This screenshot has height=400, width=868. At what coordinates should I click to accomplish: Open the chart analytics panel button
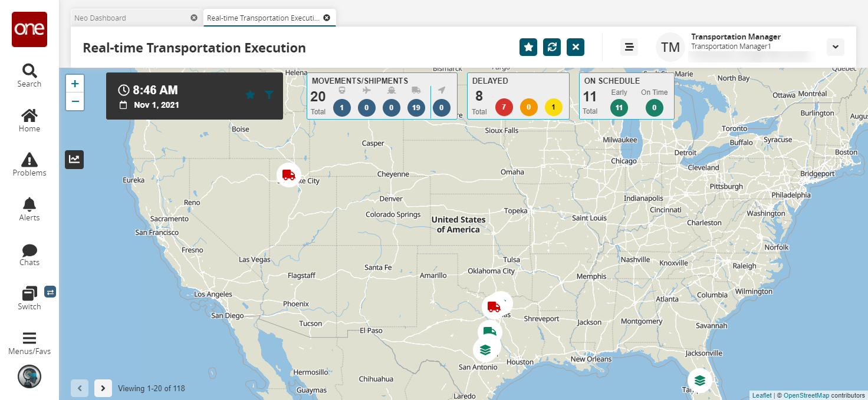[74, 159]
